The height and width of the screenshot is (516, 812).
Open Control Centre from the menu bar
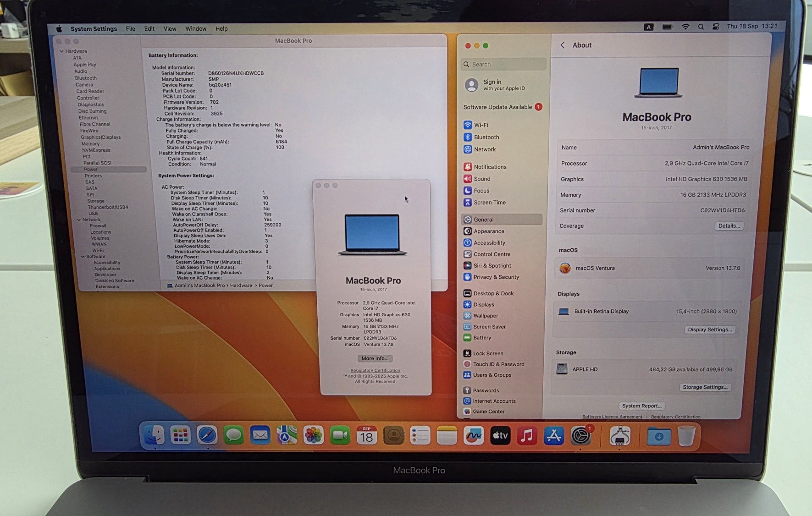pyautogui.click(x=716, y=27)
